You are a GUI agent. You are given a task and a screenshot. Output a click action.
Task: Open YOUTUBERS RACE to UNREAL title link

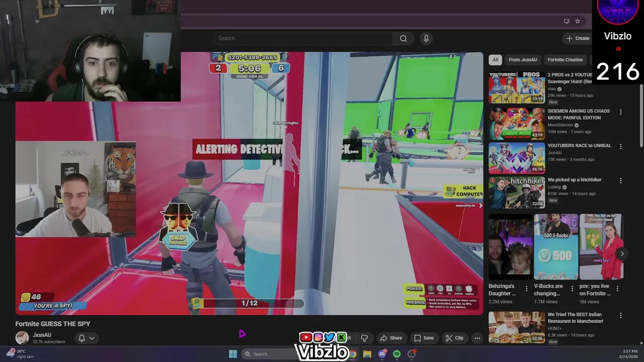[x=579, y=146]
